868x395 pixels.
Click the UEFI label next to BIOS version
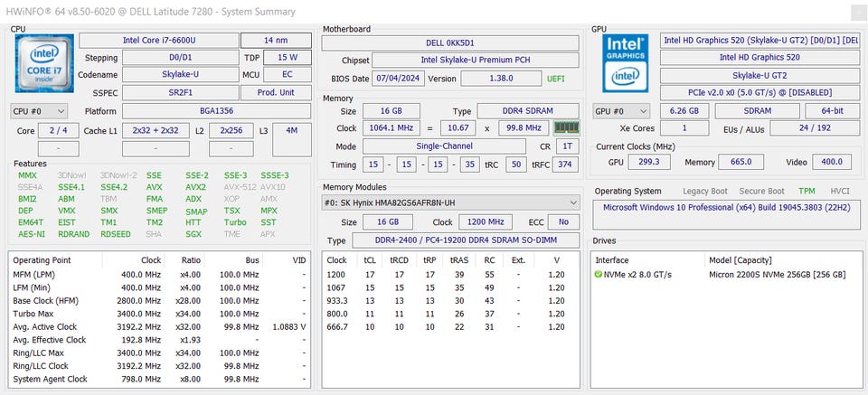pos(556,79)
